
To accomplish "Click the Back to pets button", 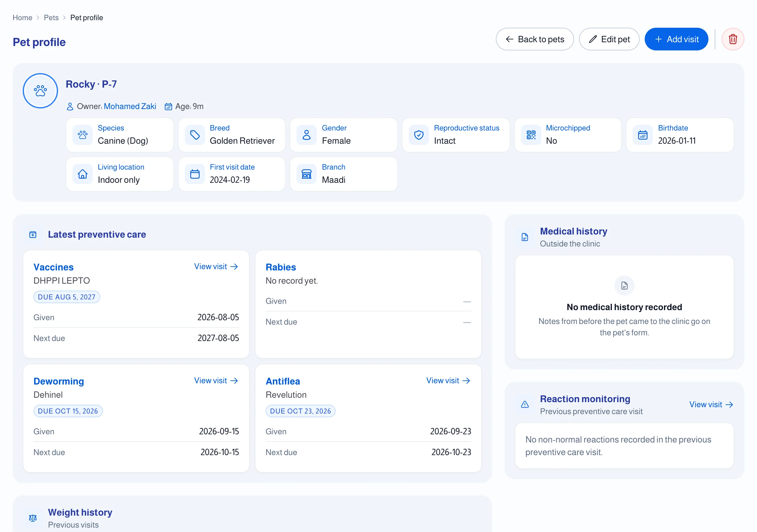I will 534,39.
